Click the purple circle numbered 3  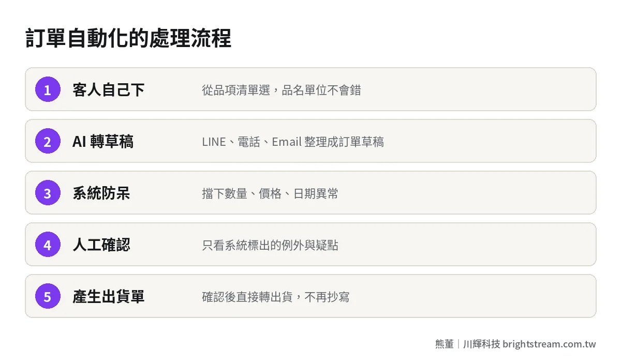(x=48, y=193)
